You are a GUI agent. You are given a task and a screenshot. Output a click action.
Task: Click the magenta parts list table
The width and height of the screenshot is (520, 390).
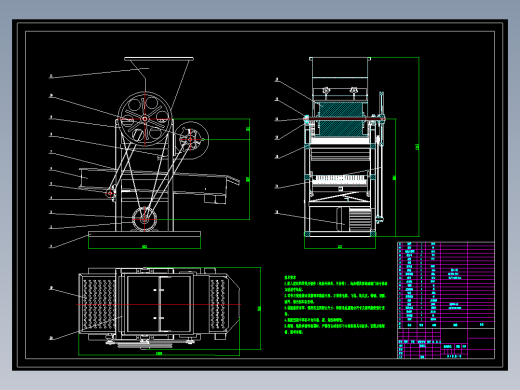pos(446,285)
